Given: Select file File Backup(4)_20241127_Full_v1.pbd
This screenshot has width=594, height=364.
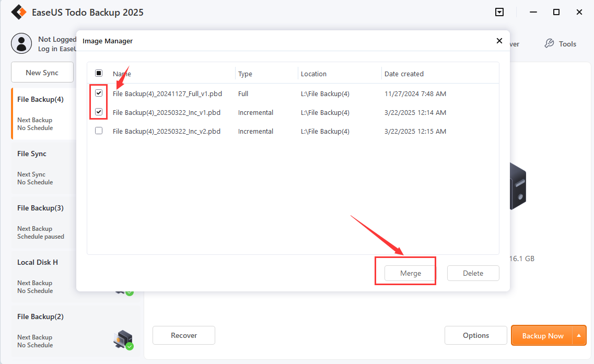Looking at the screenshot, I should [x=167, y=93].
